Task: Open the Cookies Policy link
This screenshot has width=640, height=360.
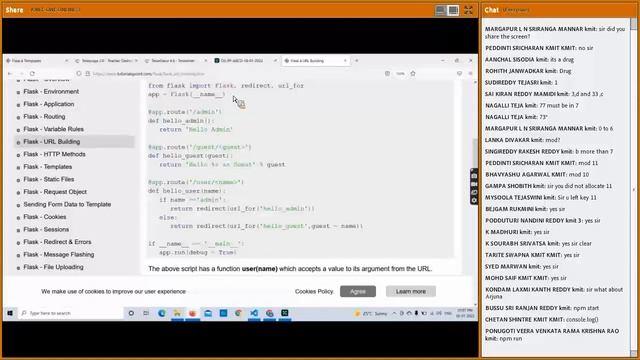Action: 314,291
